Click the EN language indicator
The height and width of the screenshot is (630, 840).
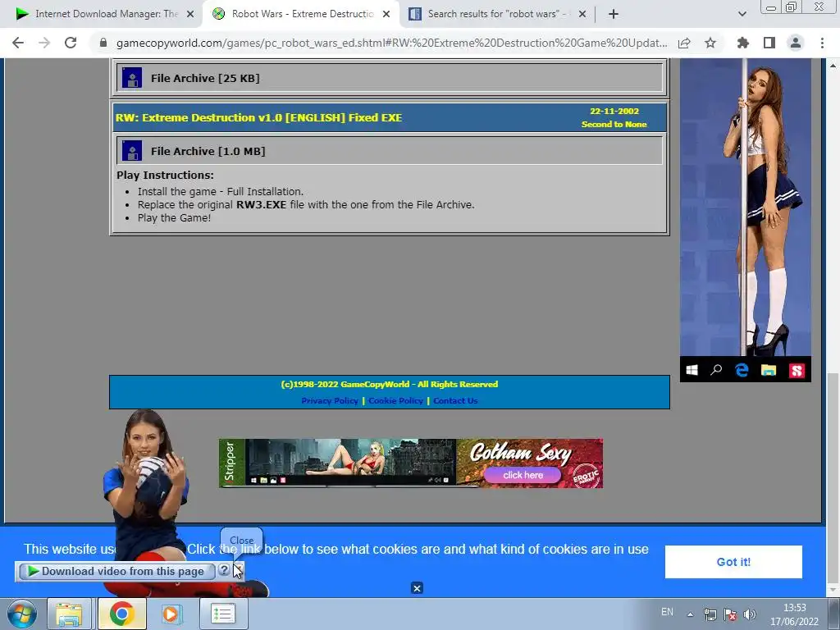pos(667,612)
